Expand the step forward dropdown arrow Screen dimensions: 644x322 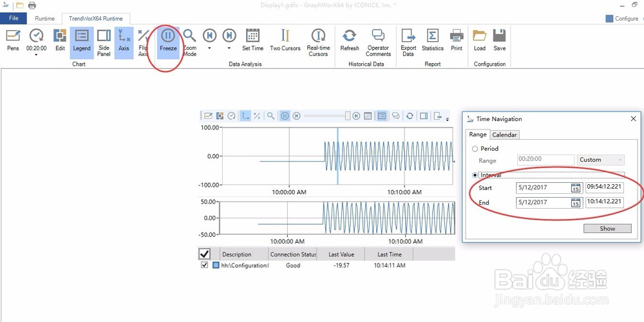tap(229, 48)
